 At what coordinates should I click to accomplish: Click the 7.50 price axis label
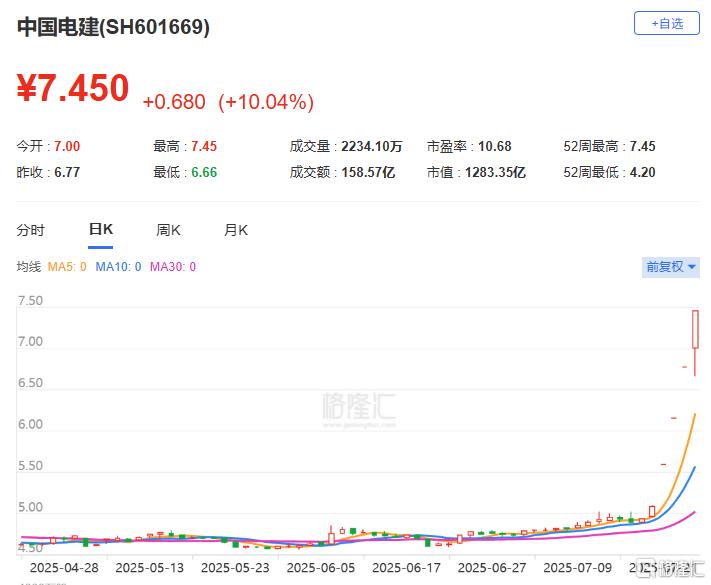coord(30,301)
